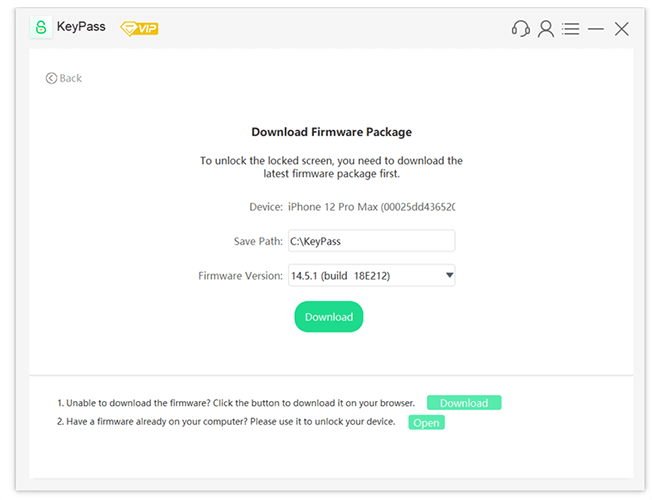Click the Save Path field showing C:\KeyPass

(x=370, y=241)
